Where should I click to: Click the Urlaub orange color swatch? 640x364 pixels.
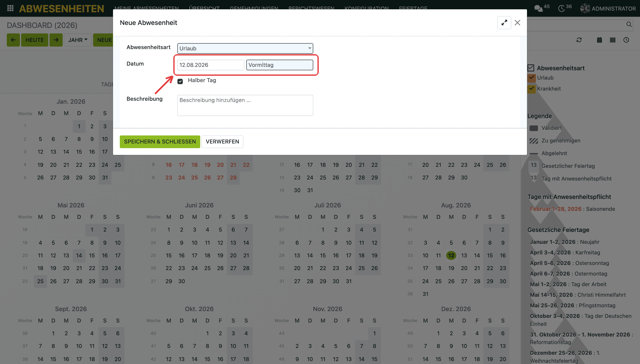531,78
